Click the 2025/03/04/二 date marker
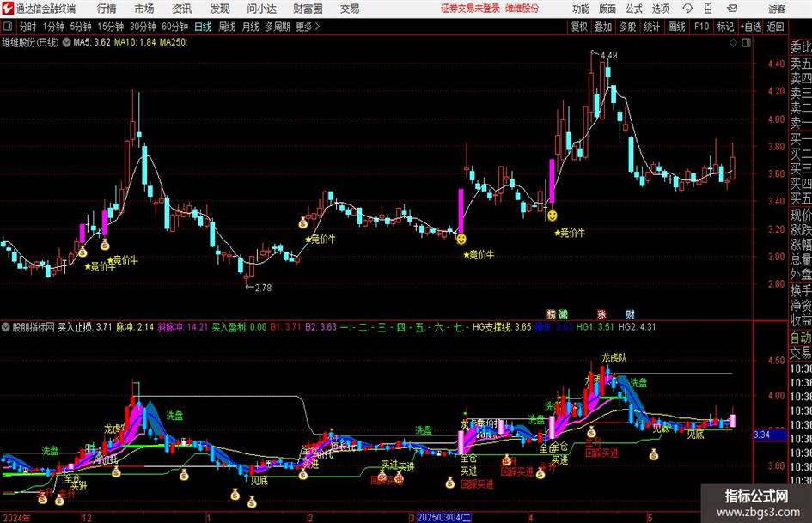This screenshot has height=523, width=812. coord(443,517)
